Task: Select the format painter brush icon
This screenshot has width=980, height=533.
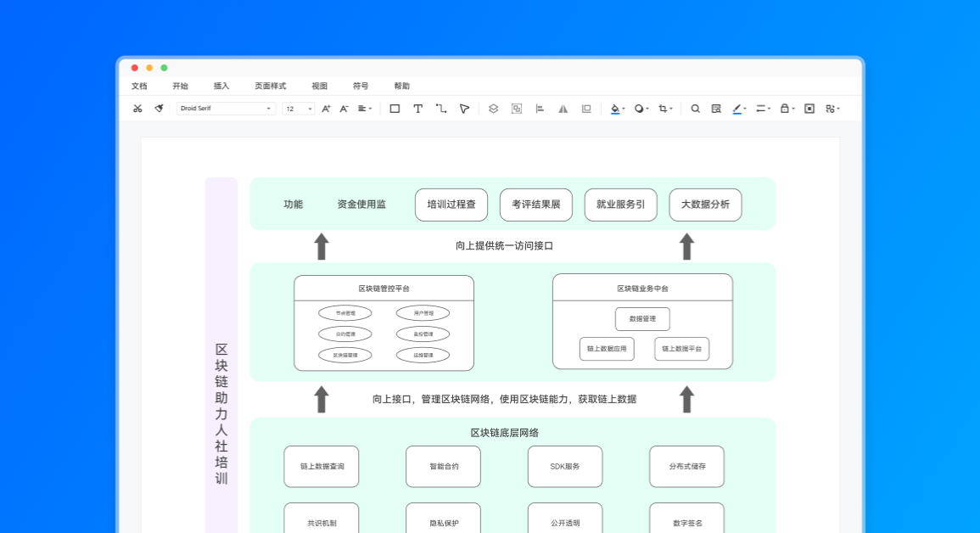Action: tap(160, 109)
